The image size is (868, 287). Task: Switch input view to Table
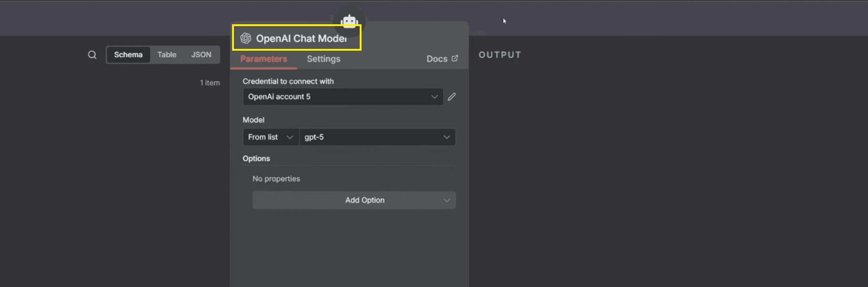(x=167, y=55)
